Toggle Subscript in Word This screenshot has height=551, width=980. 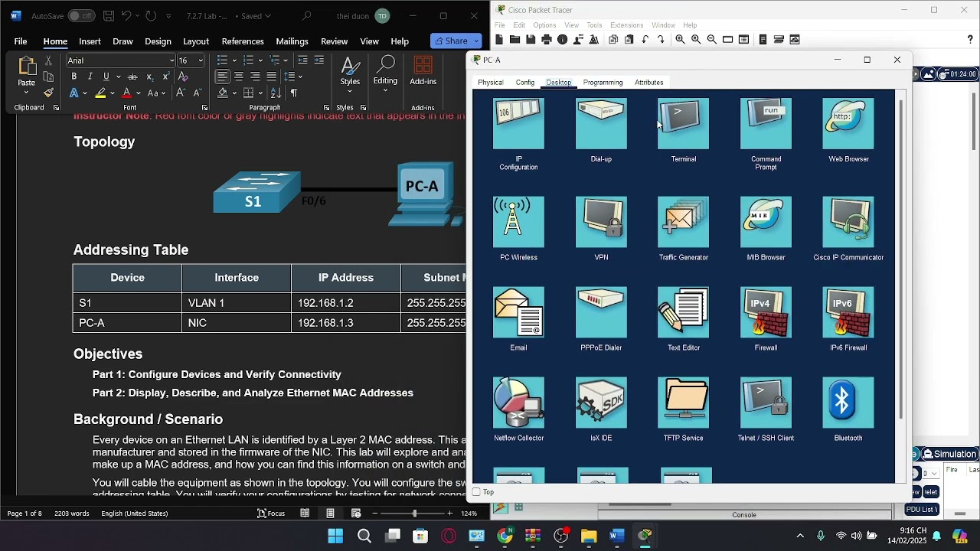click(x=149, y=77)
